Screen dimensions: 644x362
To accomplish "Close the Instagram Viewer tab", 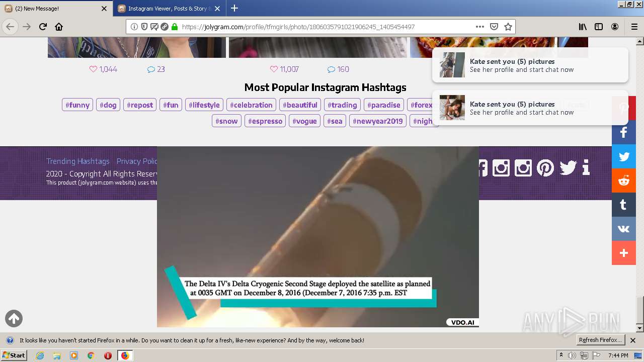I will (x=217, y=9).
